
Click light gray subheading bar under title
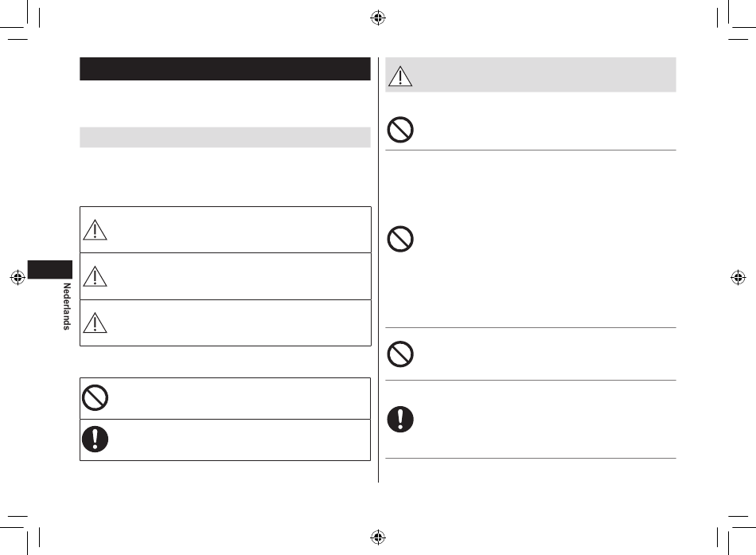[225, 137]
